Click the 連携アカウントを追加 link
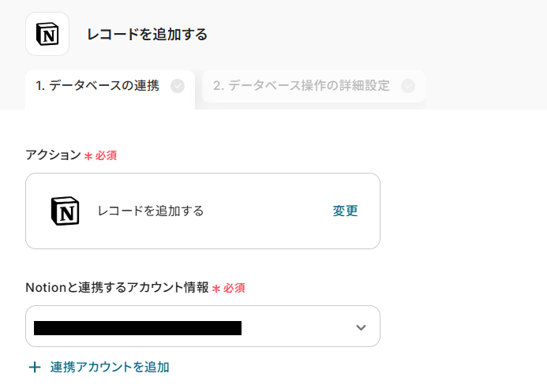 click(110, 367)
